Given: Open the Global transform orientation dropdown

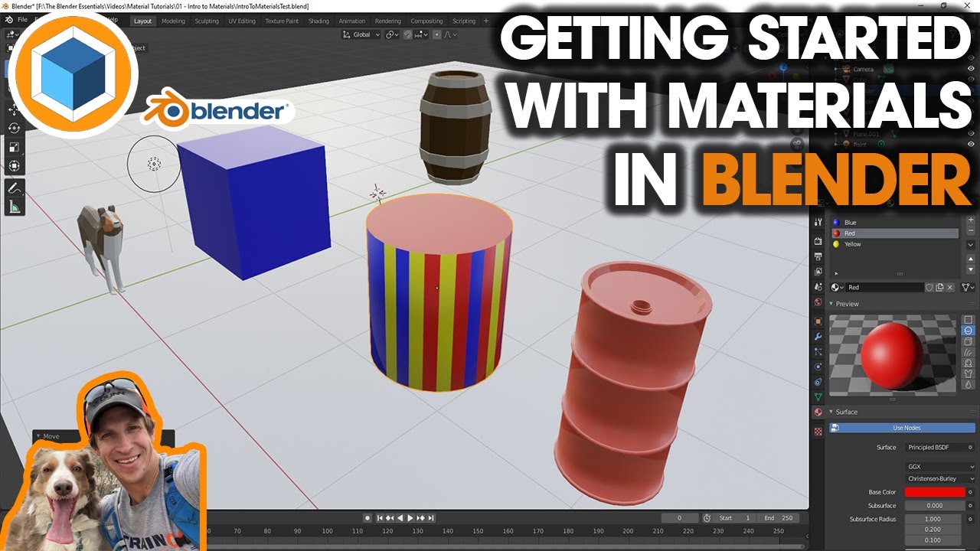Looking at the screenshot, I should click(361, 34).
